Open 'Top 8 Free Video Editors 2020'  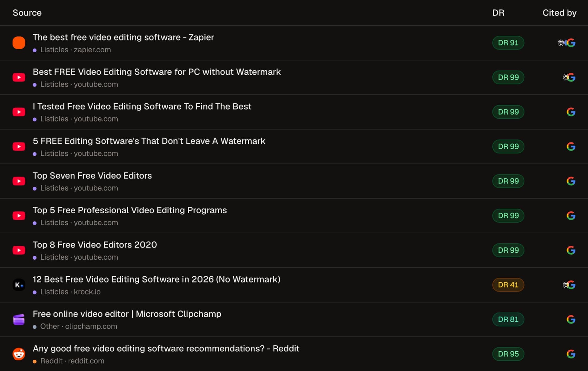click(x=95, y=245)
